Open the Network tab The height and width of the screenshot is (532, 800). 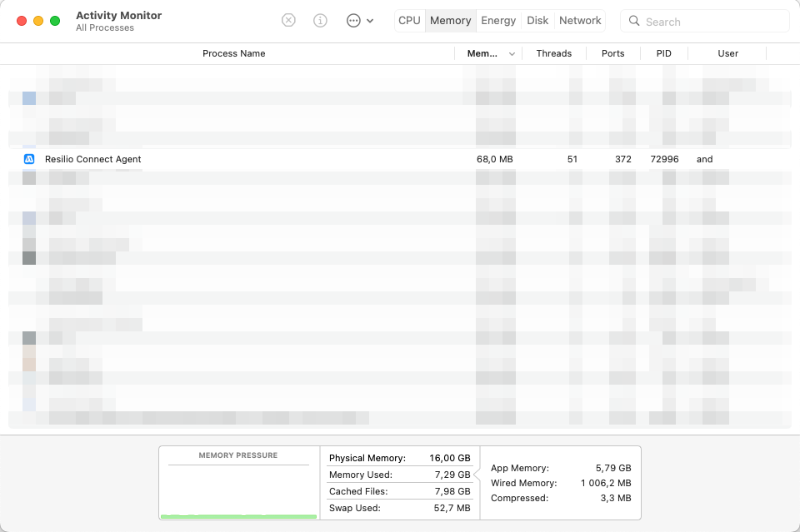[x=580, y=20]
